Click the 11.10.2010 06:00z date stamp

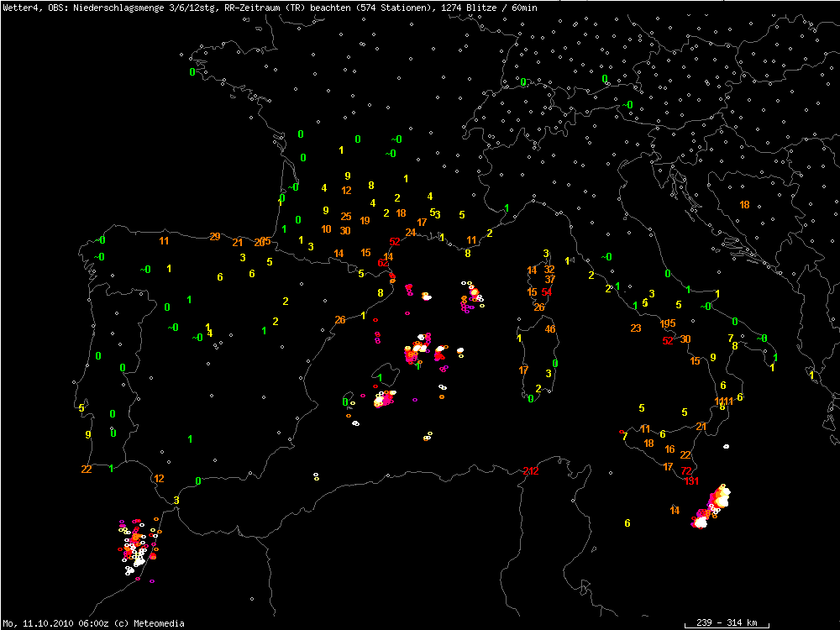tap(59, 622)
